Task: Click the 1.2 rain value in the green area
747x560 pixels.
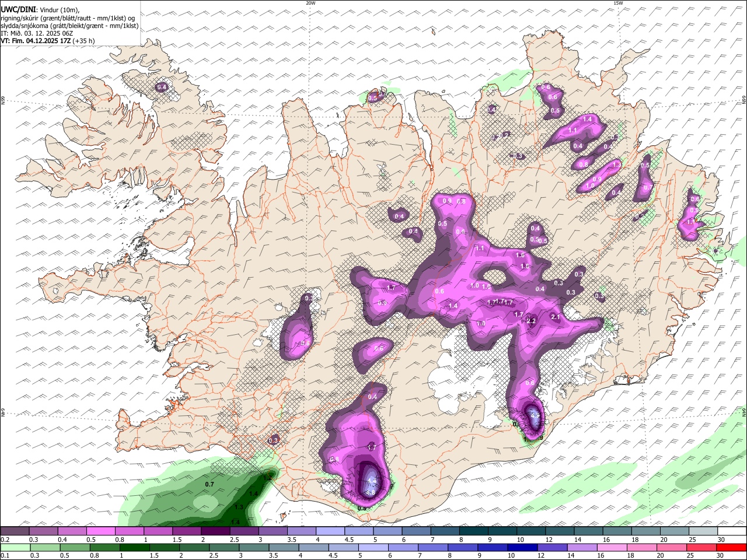Action: (x=268, y=478)
